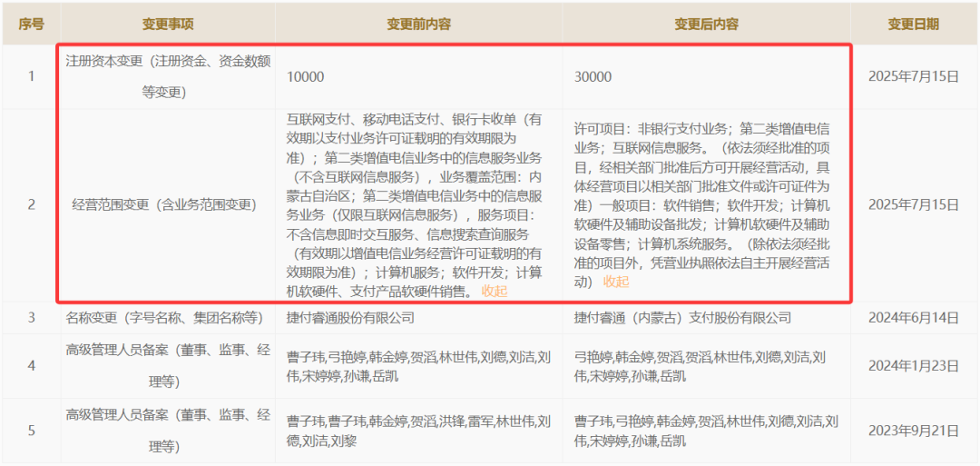This screenshot has width=980, height=466.
Task: Click the 变更日期 column header
Action: [x=913, y=25]
